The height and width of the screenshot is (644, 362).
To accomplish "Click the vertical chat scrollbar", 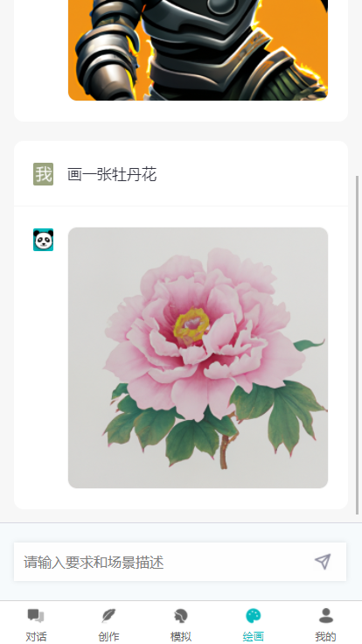I will (357, 345).
